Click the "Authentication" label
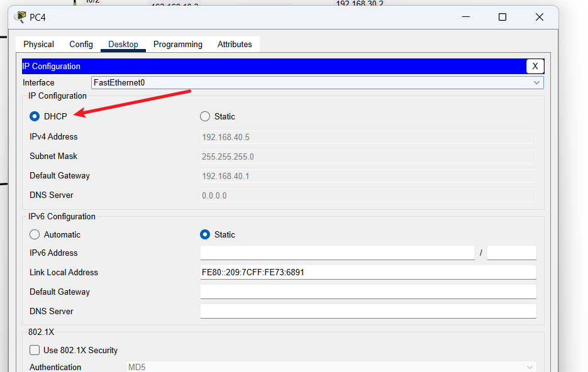Viewport: 588px width, 372px height. tap(55, 367)
